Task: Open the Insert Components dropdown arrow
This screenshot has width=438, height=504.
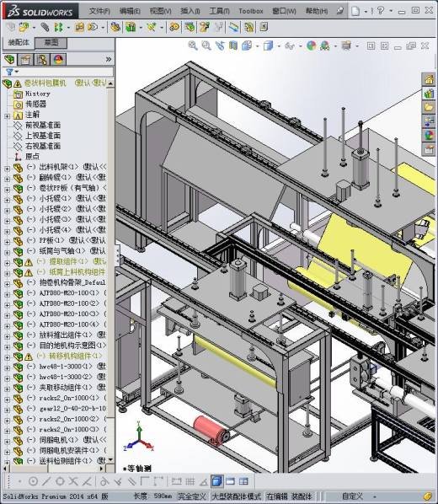Action: pos(34,28)
